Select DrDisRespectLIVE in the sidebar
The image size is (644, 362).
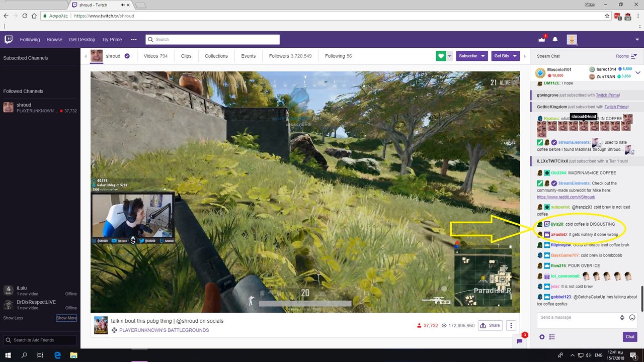coord(40,305)
